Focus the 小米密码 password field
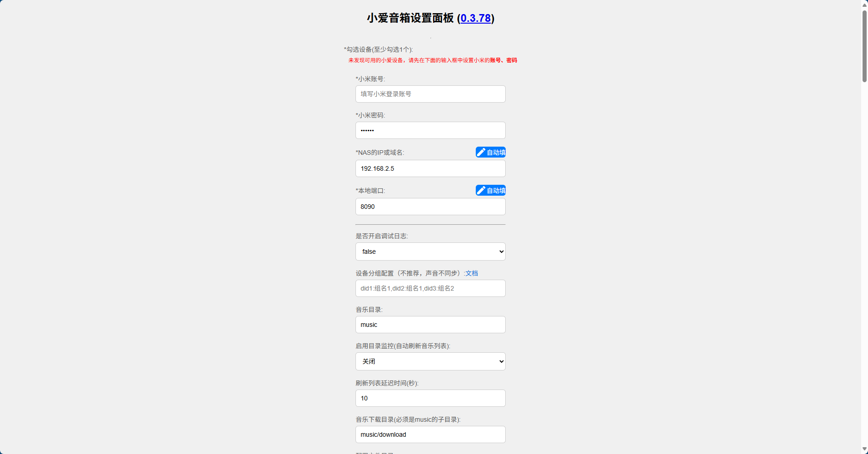868x454 pixels. [430, 130]
